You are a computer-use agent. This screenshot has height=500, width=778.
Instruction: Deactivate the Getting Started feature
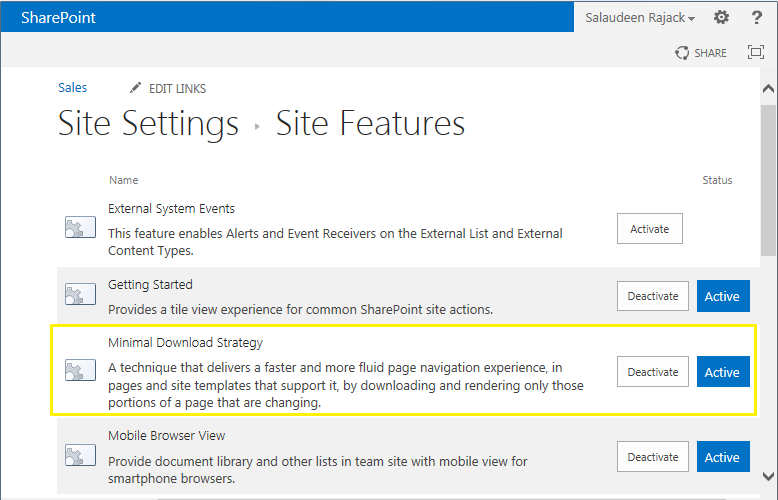(653, 296)
